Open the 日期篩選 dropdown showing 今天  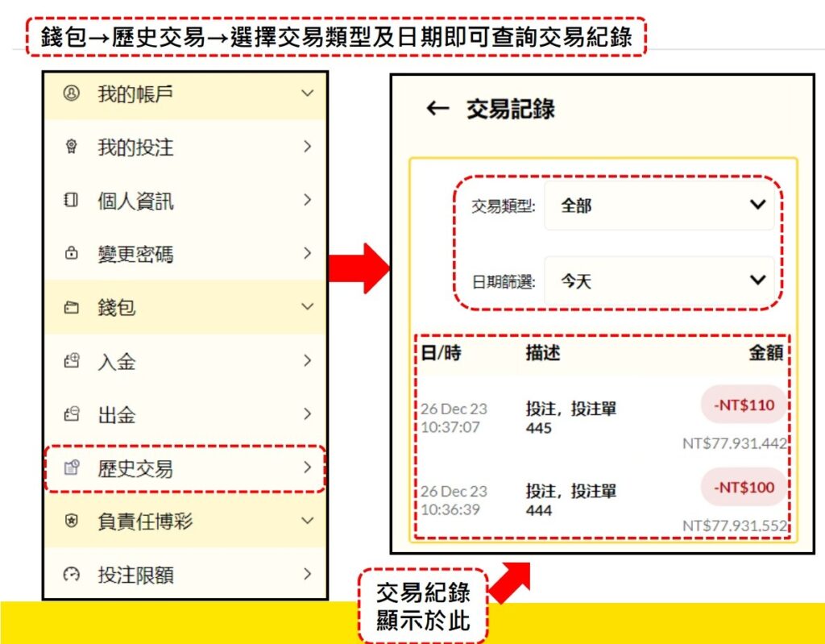coord(659,280)
